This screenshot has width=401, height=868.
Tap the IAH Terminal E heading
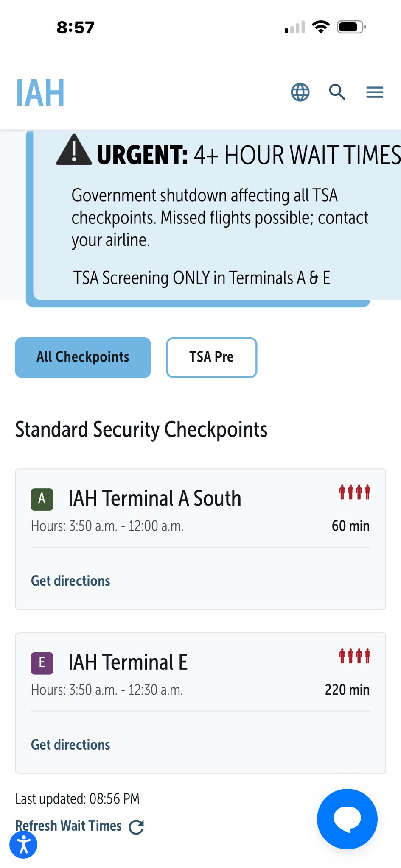(128, 662)
